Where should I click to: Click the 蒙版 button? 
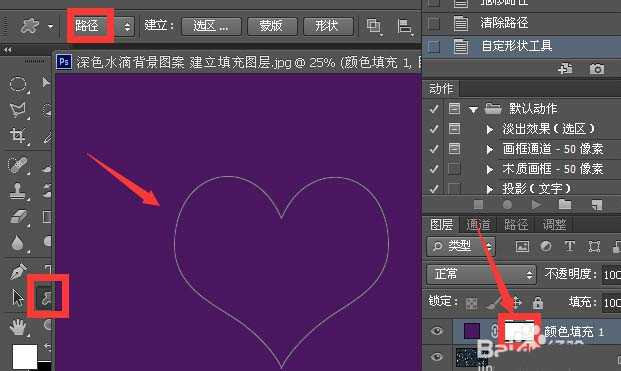pos(272,26)
